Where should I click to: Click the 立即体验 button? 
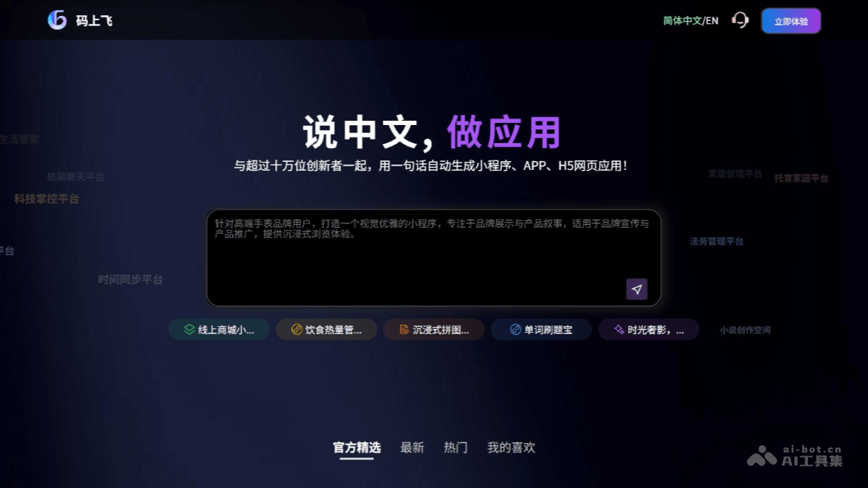coord(791,20)
